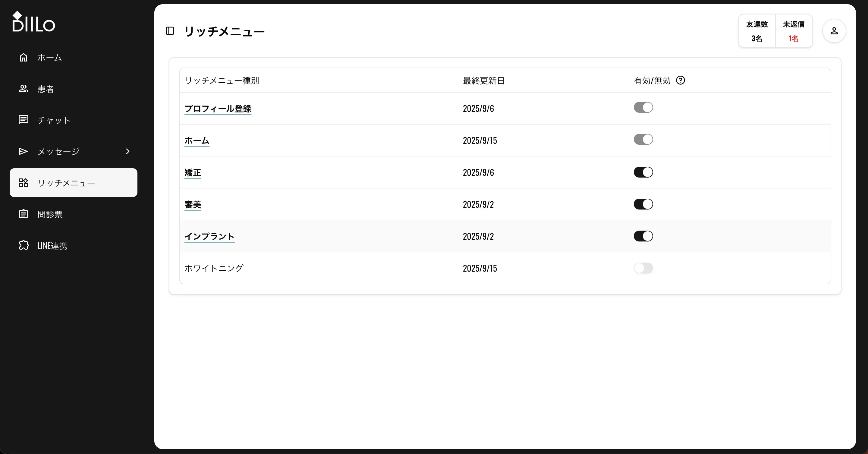Disable the 矯正 rich menu toggle
The height and width of the screenshot is (454, 868).
tap(643, 172)
